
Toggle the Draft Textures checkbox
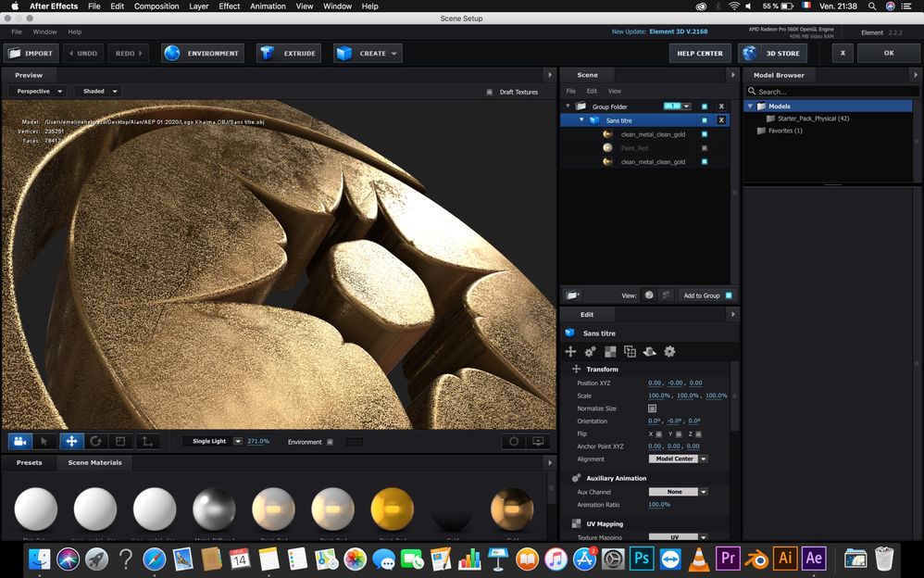489,92
